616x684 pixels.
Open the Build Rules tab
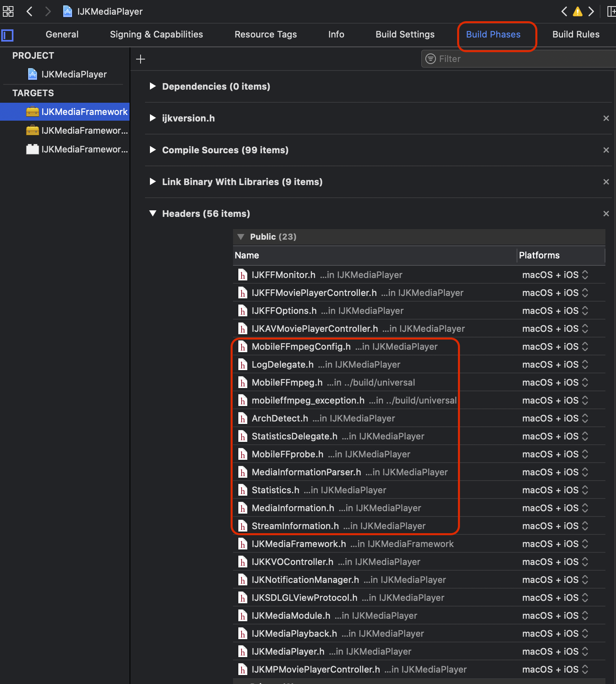click(576, 35)
